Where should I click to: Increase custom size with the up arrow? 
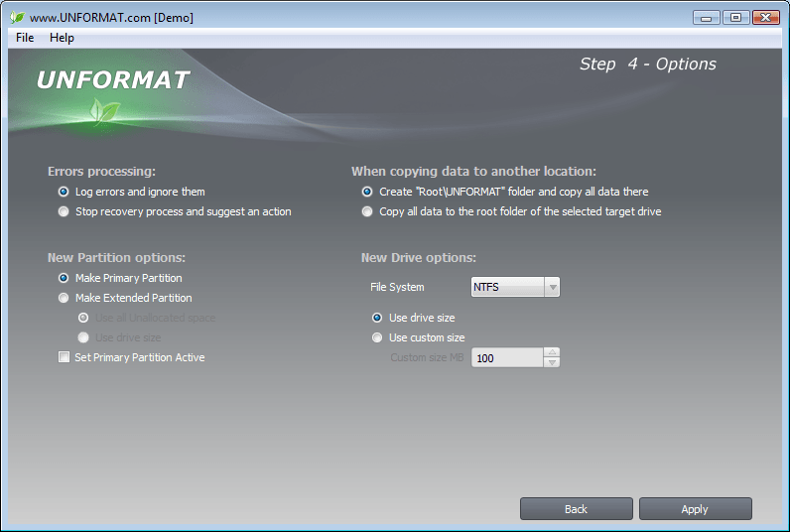[x=552, y=352]
